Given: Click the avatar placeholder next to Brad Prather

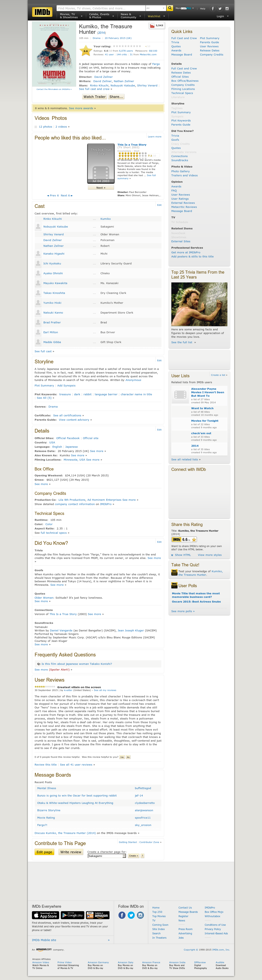Looking at the screenshot, I should pyautogui.click(x=38, y=322).
